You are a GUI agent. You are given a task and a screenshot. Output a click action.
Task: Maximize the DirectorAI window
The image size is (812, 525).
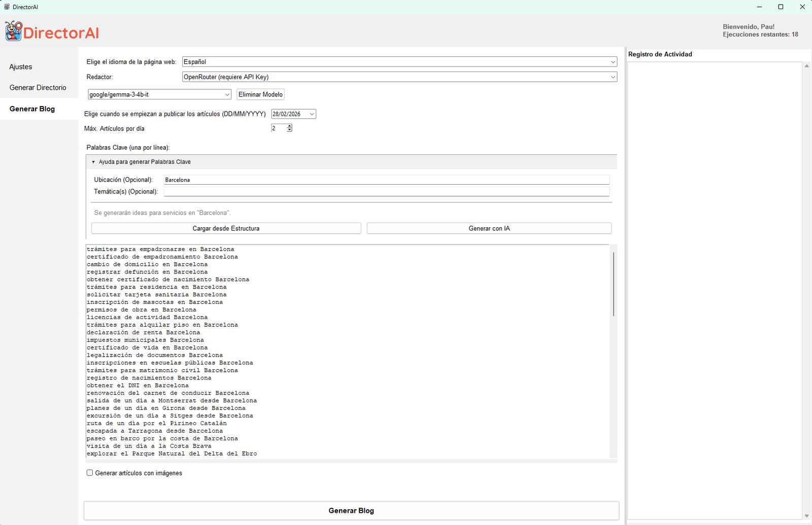point(781,7)
